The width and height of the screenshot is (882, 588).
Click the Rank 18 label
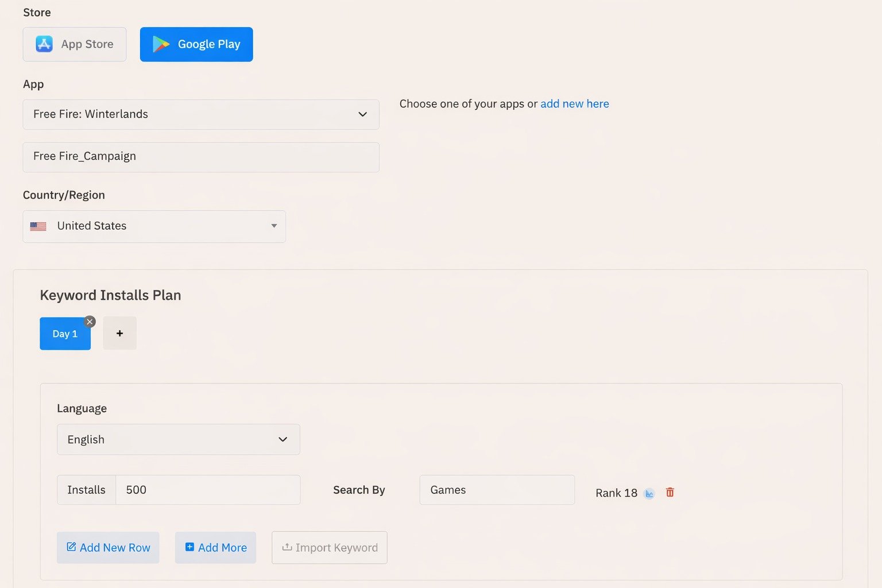click(616, 493)
